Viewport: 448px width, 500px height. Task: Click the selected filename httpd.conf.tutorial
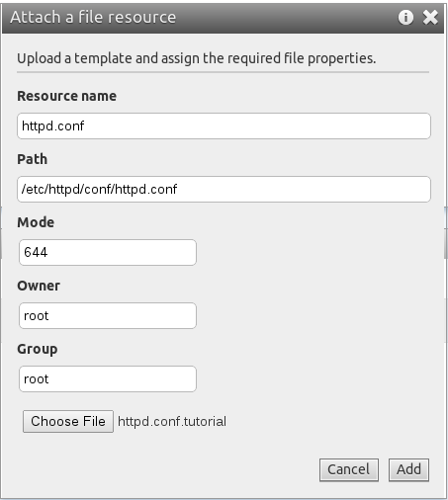tap(172, 422)
